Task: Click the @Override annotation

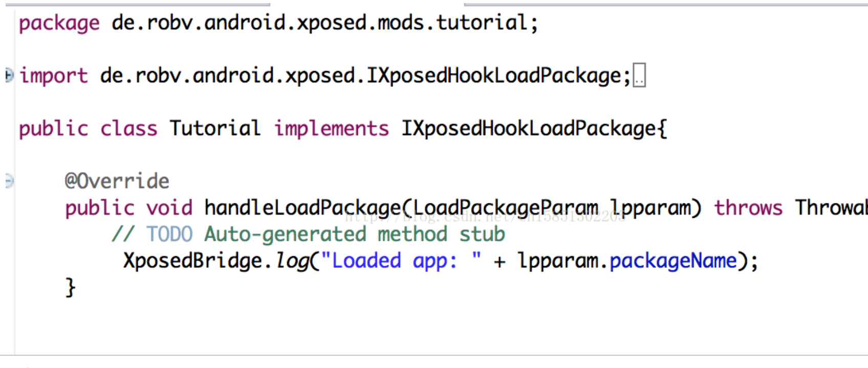Action: (x=117, y=181)
